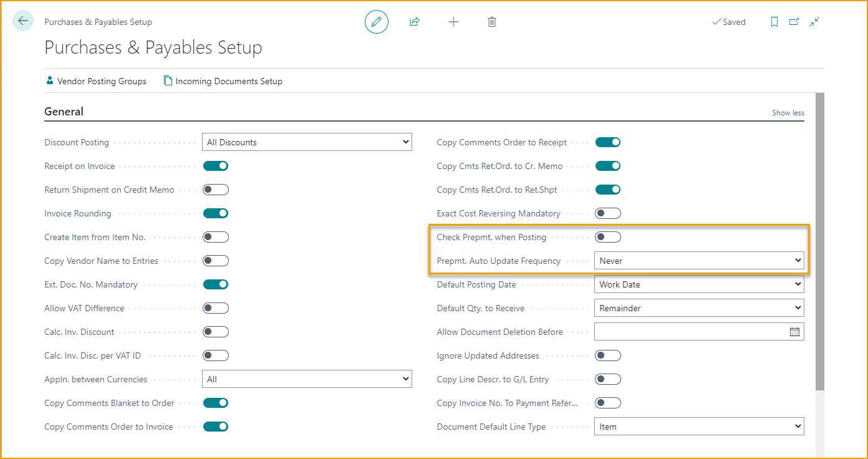Screen dimensions: 868x459
Task: Bookmark this page using the bookmark icon
Action: click(x=774, y=21)
